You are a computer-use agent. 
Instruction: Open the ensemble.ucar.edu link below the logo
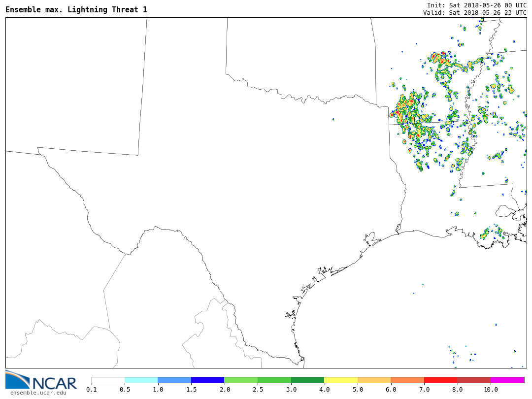38,393
